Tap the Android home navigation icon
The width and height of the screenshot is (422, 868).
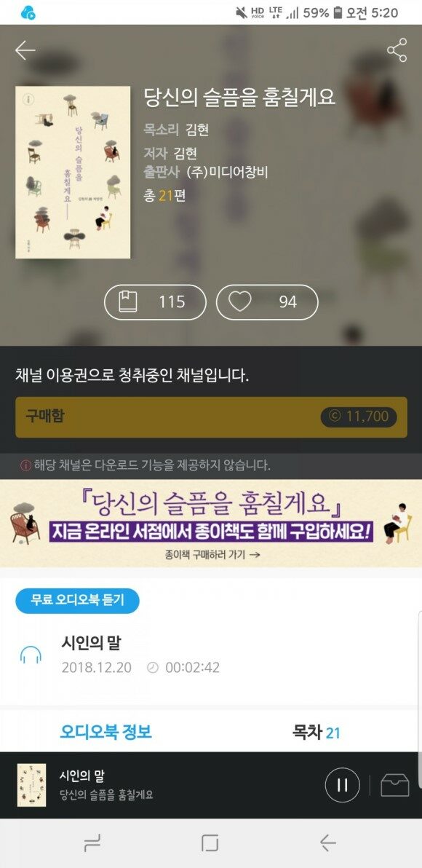click(x=210, y=843)
